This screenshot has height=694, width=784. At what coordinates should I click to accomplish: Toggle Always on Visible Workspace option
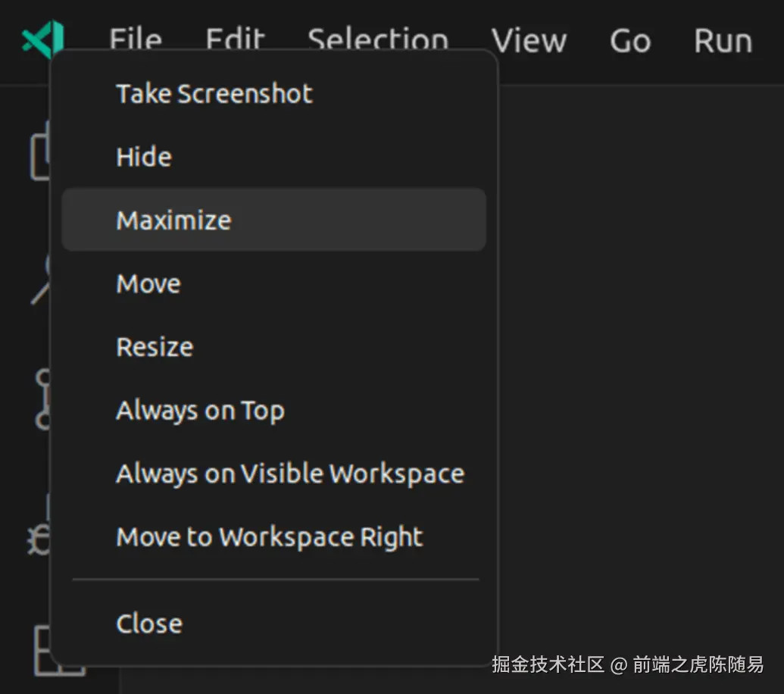click(x=290, y=474)
